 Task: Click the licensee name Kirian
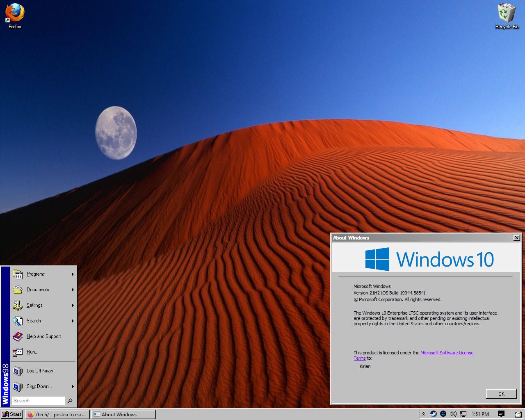point(365,366)
